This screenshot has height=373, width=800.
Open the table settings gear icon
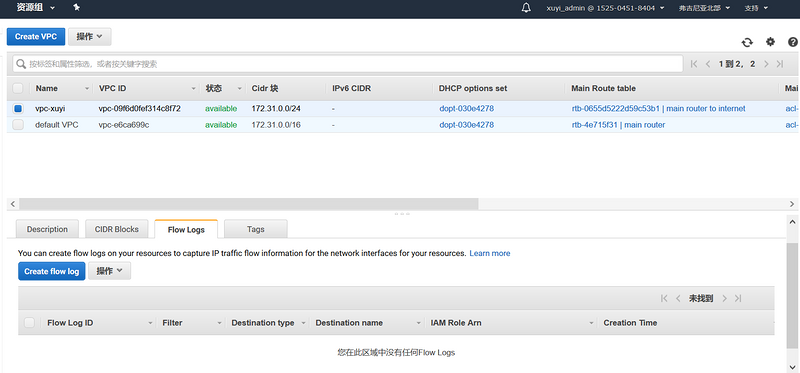click(770, 42)
